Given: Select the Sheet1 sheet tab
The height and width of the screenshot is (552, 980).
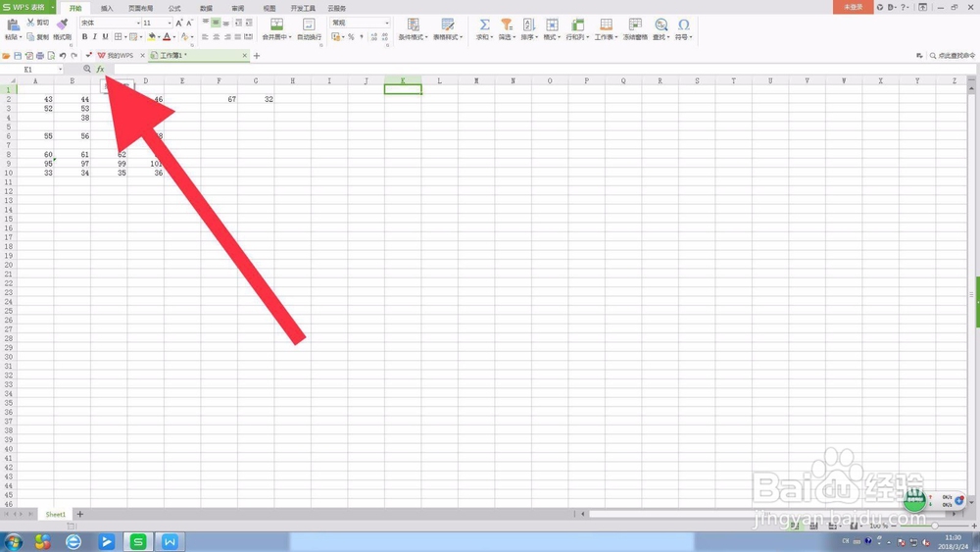Looking at the screenshot, I should (55, 514).
